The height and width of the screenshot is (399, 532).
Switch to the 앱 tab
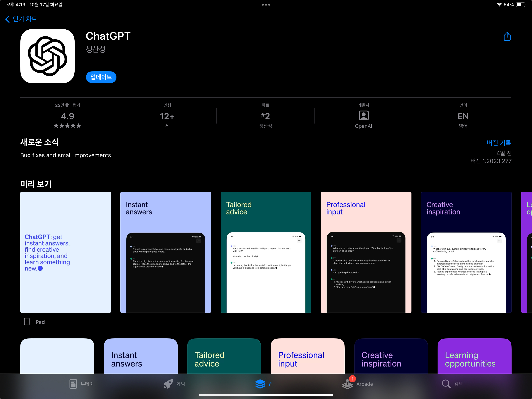[264, 384]
